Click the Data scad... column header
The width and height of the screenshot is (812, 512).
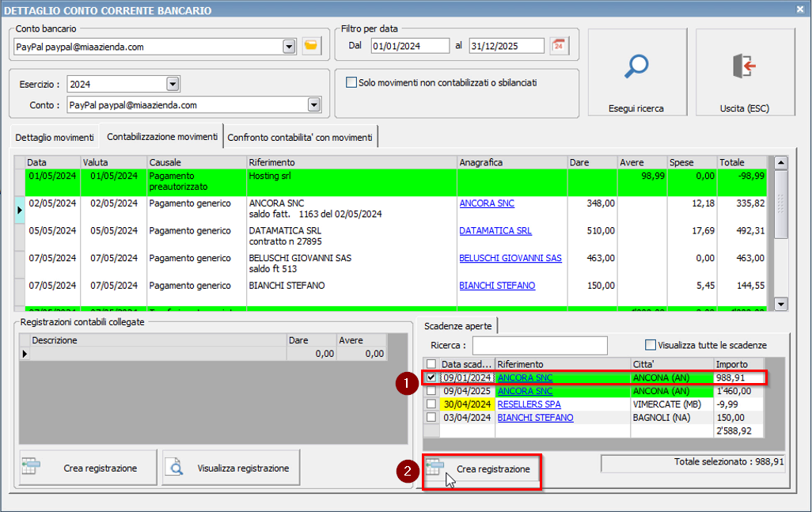tap(467, 364)
